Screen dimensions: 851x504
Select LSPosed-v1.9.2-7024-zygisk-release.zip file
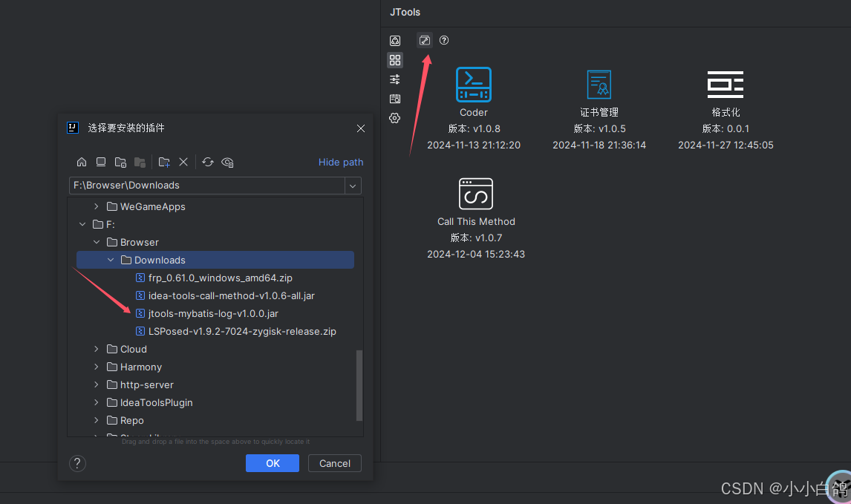point(242,332)
